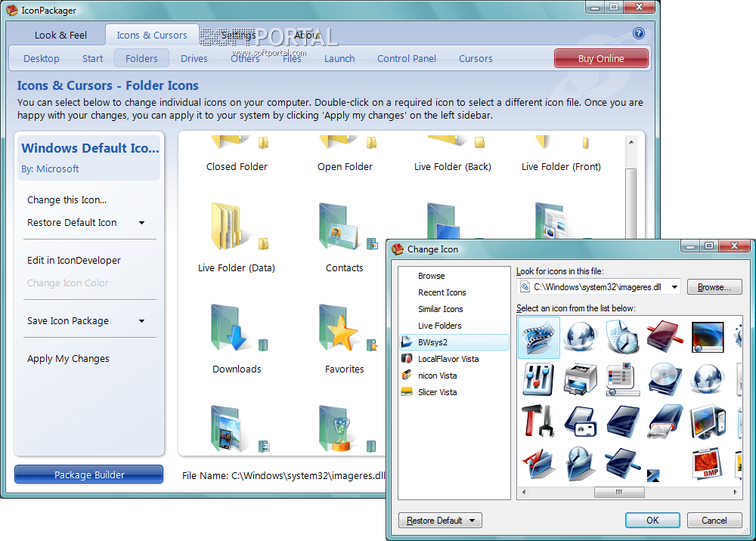Select the plain dark hard drive icon

[622, 422]
